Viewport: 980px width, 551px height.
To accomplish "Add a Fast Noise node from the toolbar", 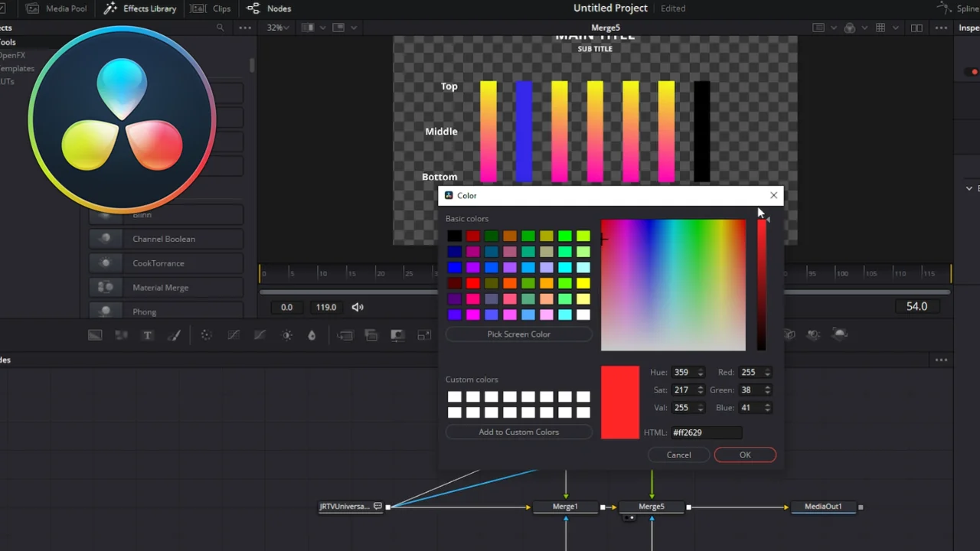I will [x=121, y=335].
